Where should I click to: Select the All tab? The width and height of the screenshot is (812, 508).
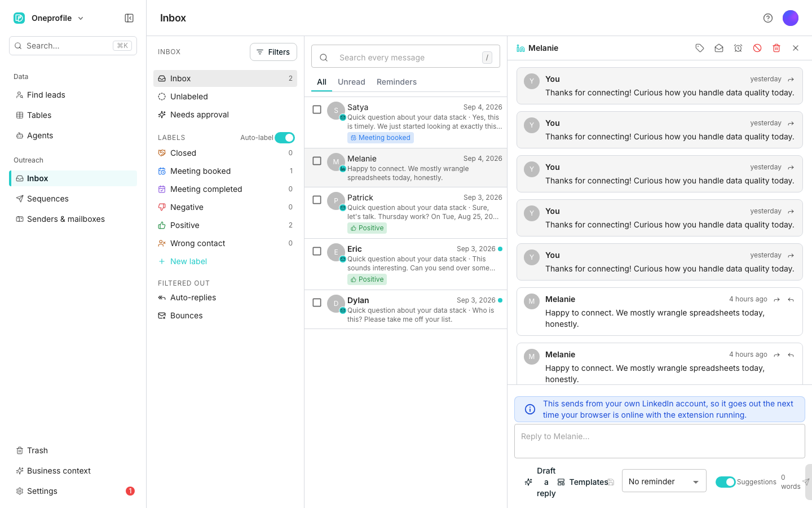pos(322,82)
